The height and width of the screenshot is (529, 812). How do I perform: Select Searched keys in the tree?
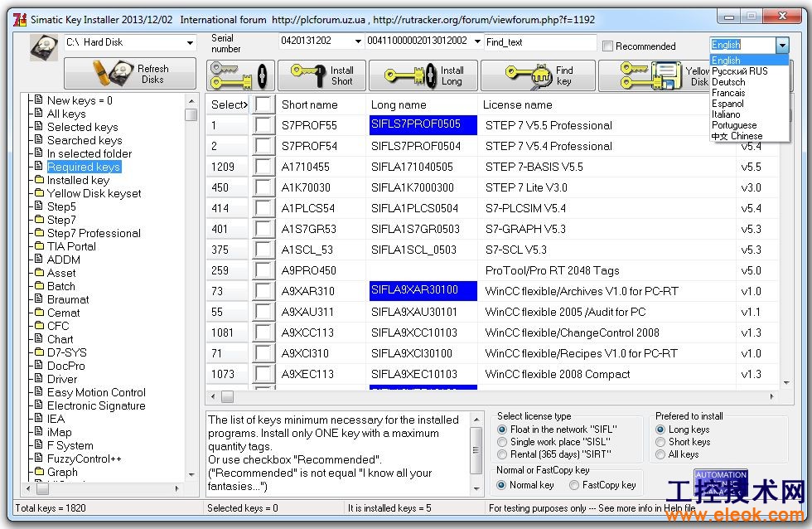point(85,140)
